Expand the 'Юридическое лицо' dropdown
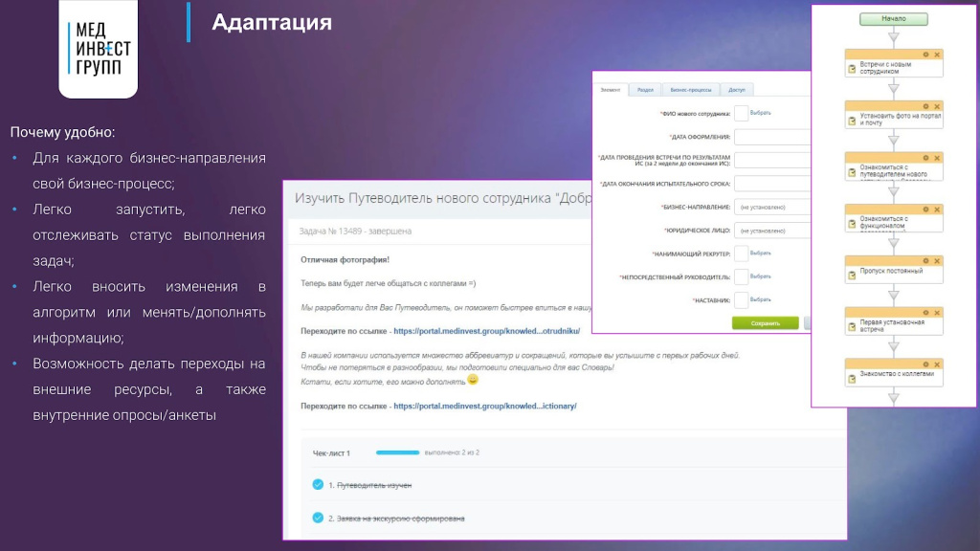980x551 pixels. 772,231
